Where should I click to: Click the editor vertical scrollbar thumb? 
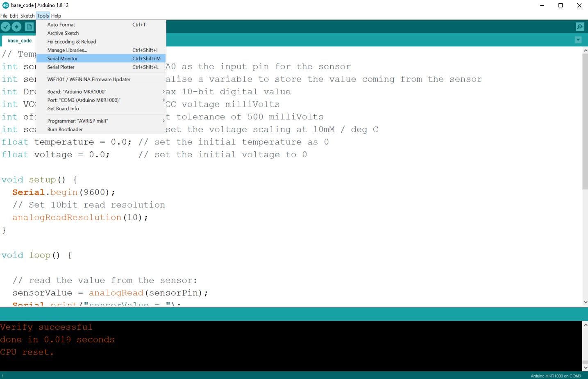coord(585,121)
